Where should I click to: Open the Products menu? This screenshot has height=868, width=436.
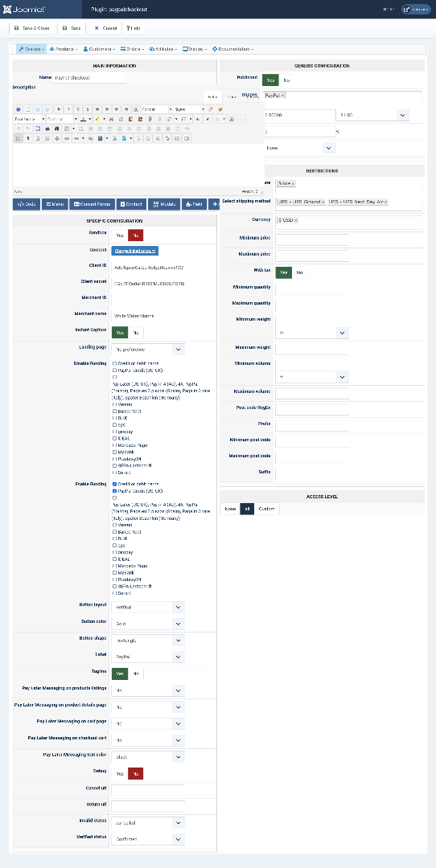(64, 49)
